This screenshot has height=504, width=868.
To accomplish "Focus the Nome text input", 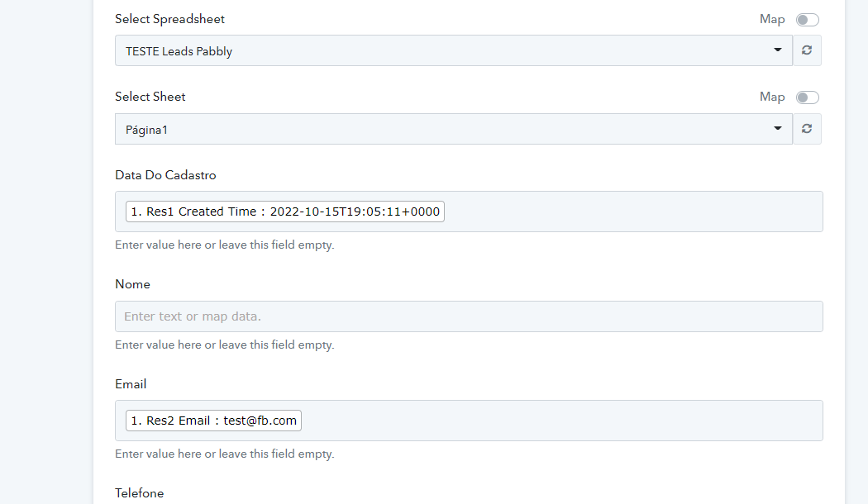I will click(x=469, y=316).
